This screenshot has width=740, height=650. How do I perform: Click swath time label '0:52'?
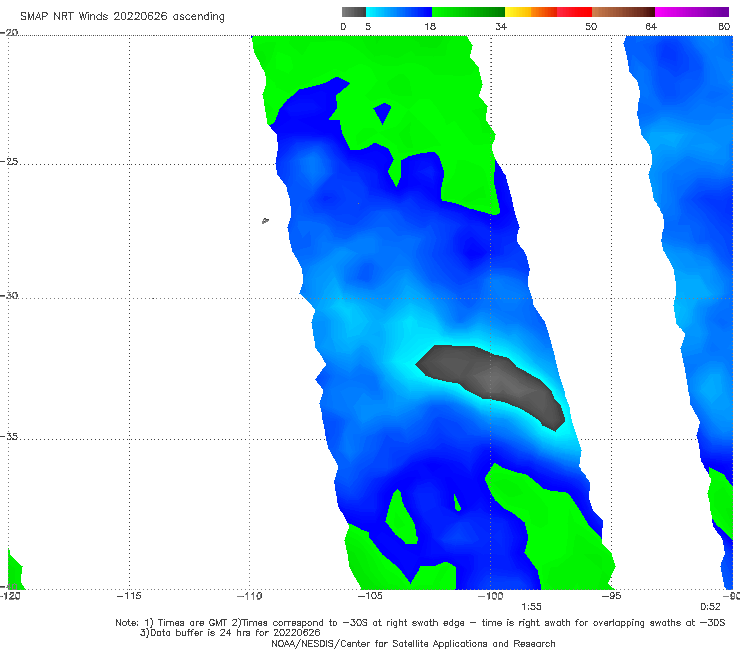710,607
